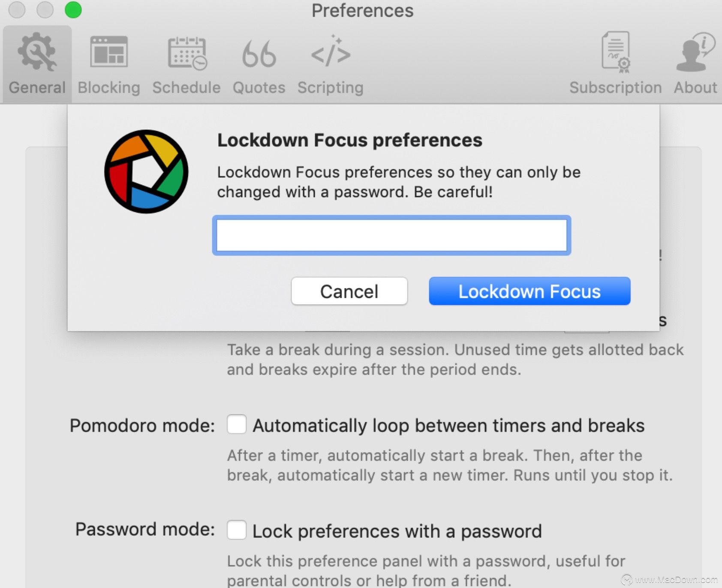722x588 pixels.
Task: Click the Focus app aperture logo
Action: [146, 171]
